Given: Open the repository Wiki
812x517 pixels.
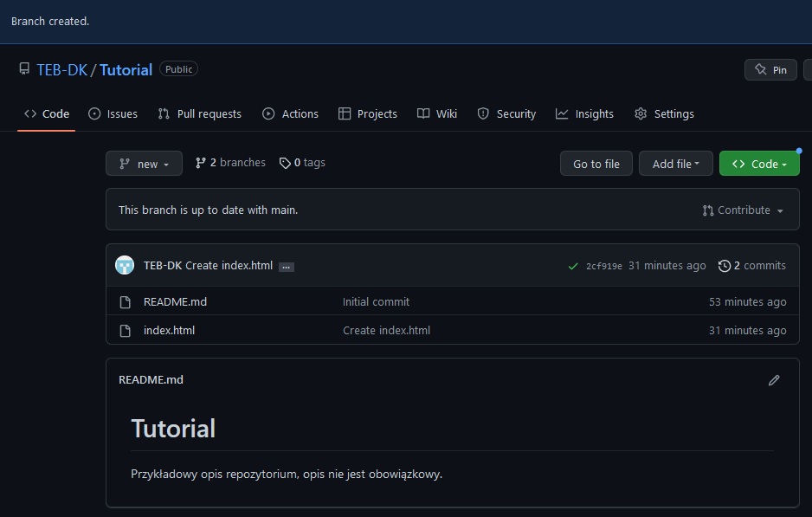Looking at the screenshot, I should (x=437, y=113).
